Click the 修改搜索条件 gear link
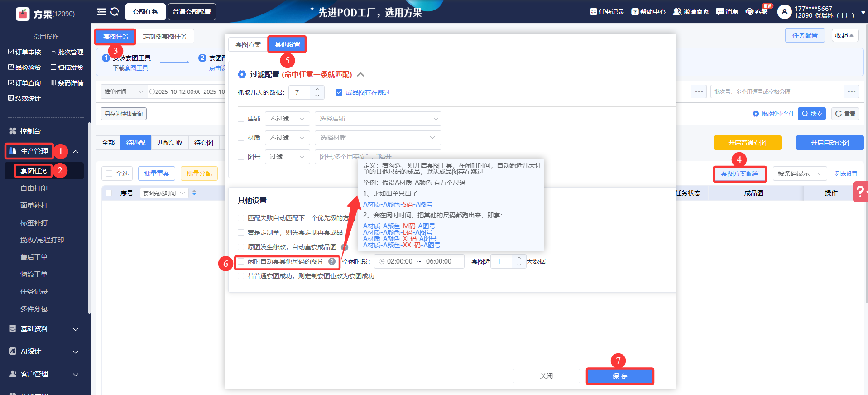 tap(773, 114)
